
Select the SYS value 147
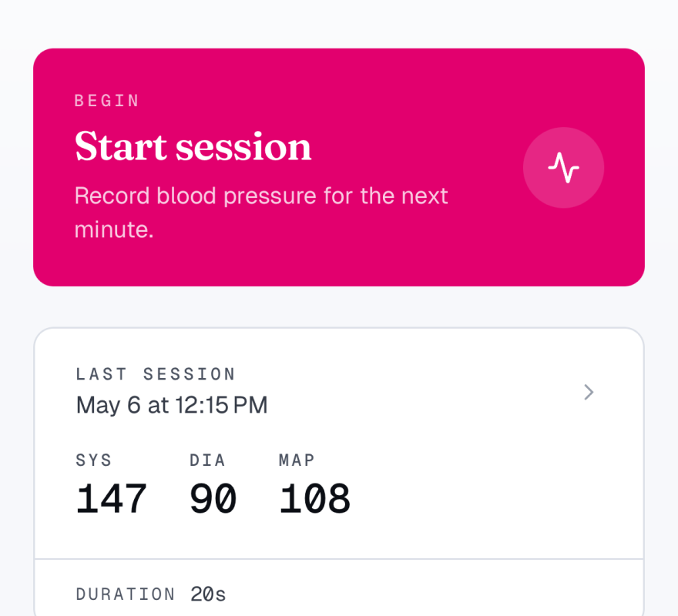(111, 499)
